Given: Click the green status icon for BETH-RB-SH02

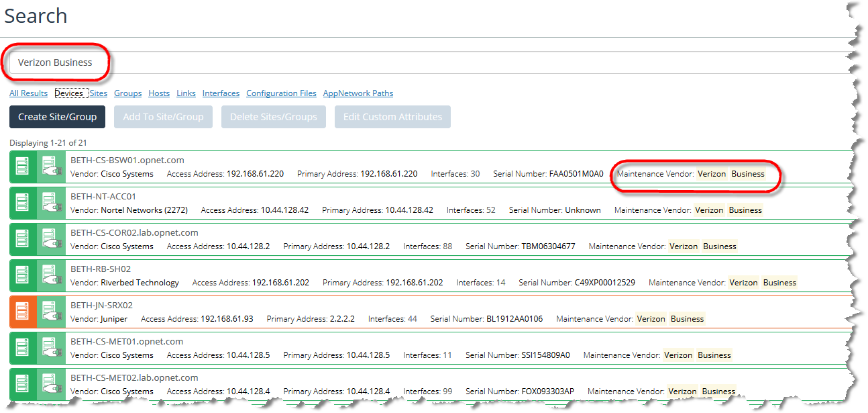Looking at the screenshot, I should pos(23,276).
